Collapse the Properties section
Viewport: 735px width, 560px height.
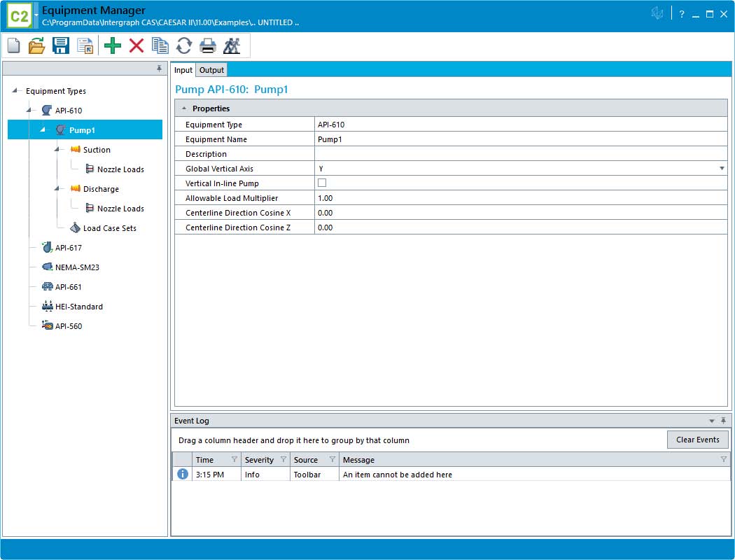(183, 108)
